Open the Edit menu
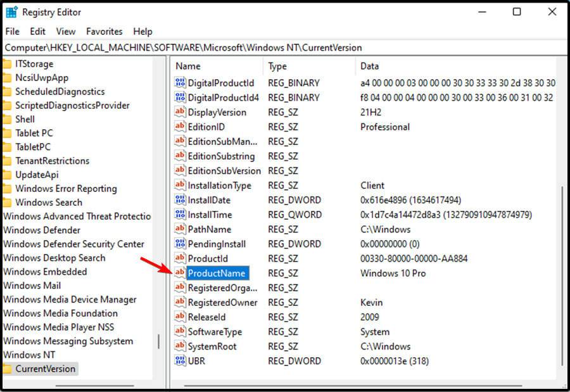Viewport: 570px width, 392px height. click(x=37, y=31)
